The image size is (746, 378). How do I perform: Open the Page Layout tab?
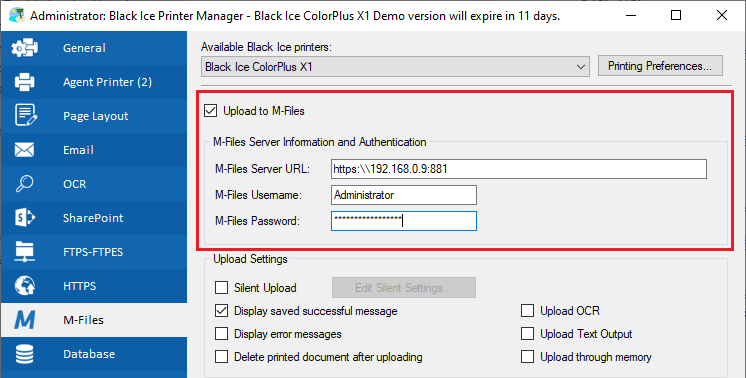94,116
